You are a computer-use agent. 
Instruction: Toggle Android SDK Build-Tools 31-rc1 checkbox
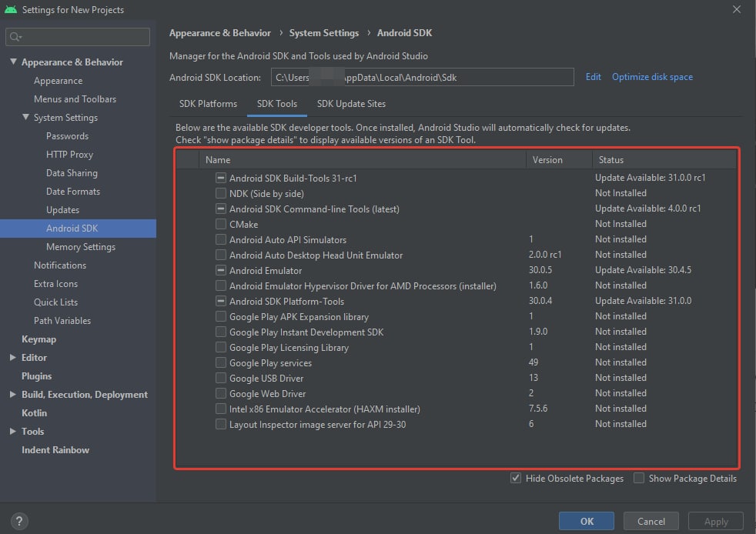pyautogui.click(x=220, y=178)
